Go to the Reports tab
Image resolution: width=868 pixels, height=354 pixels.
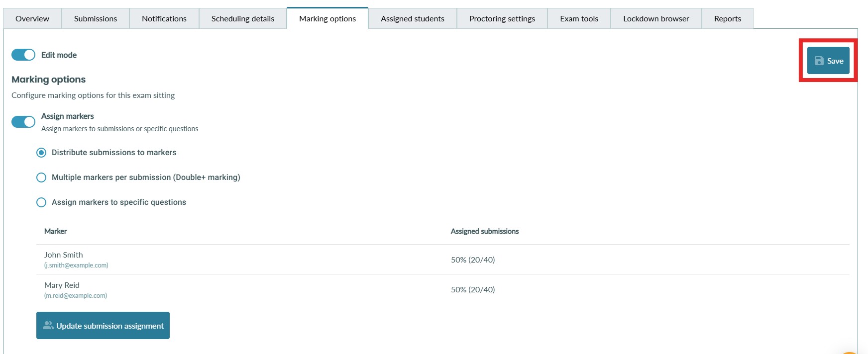728,19
